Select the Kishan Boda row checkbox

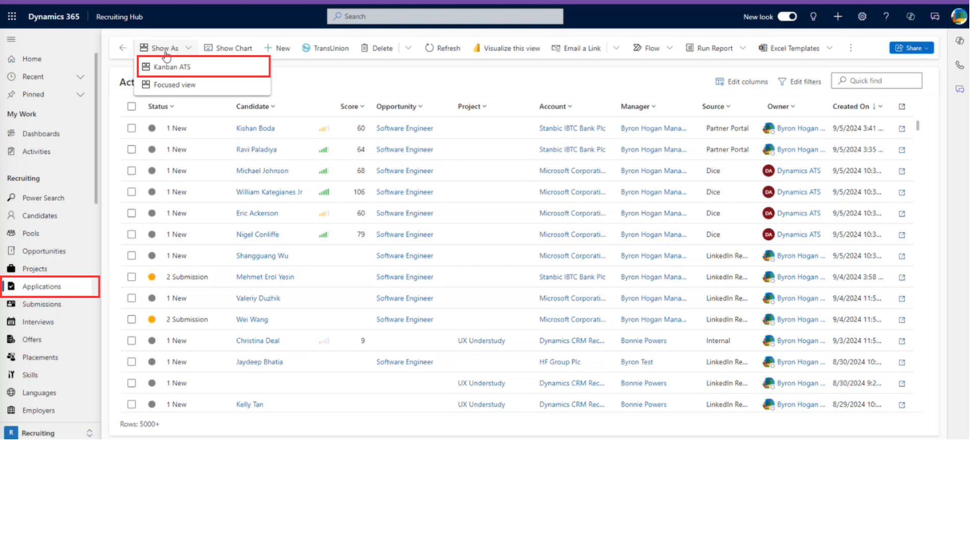click(x=132, y=128)
